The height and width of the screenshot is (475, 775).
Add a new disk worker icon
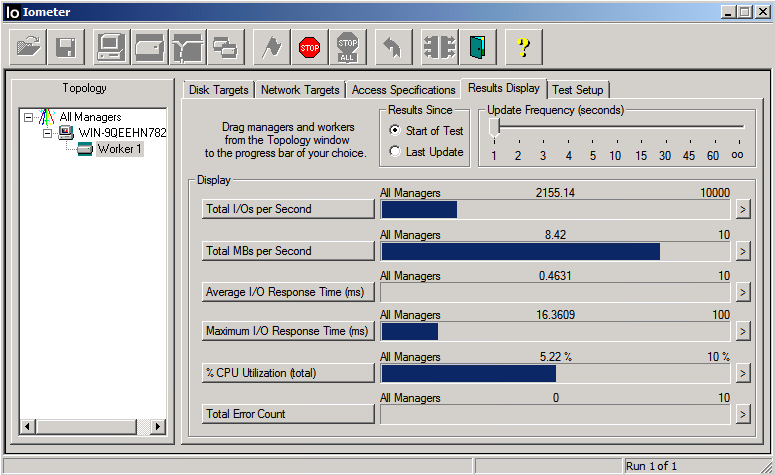[x=149, y=47]
